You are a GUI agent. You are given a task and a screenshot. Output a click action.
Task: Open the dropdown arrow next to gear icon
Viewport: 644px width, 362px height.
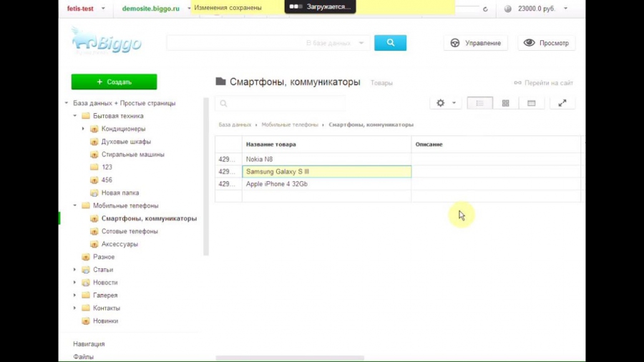[454, 103]
